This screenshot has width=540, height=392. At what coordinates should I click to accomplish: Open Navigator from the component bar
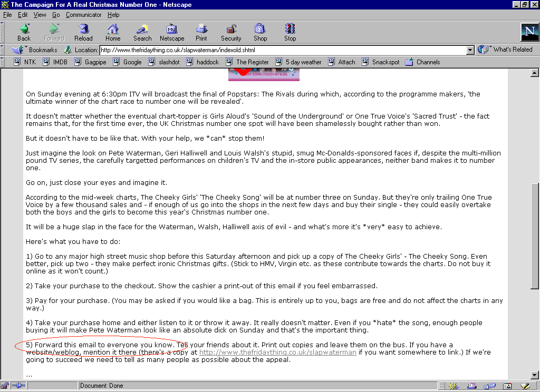click(453, 386)
